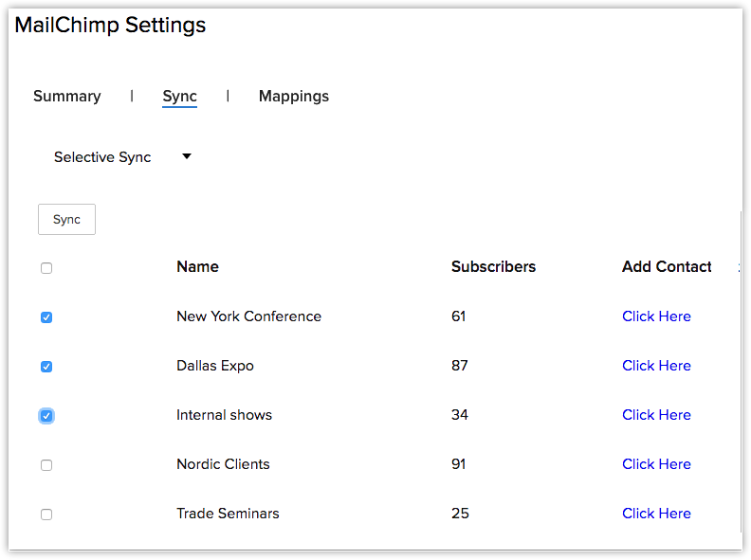Add contact to Internal shows via Click Here
Screen dimensions: 751x560
[656, 415]
